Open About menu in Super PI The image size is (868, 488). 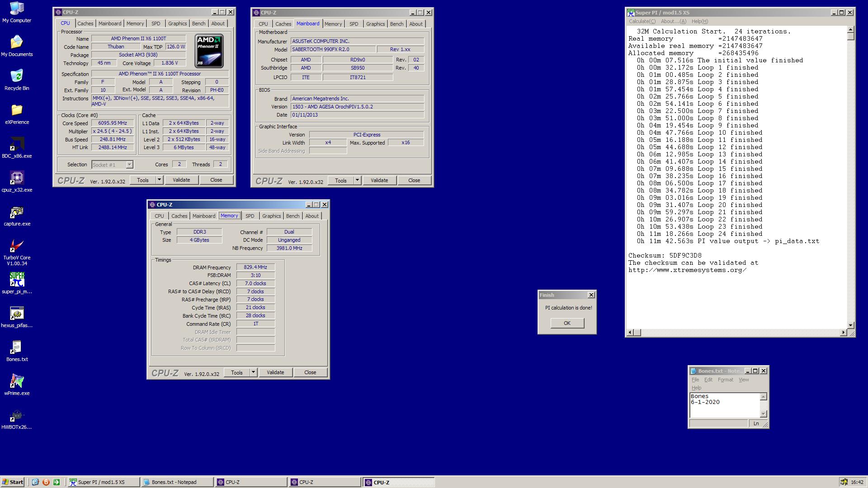point(673,21)
